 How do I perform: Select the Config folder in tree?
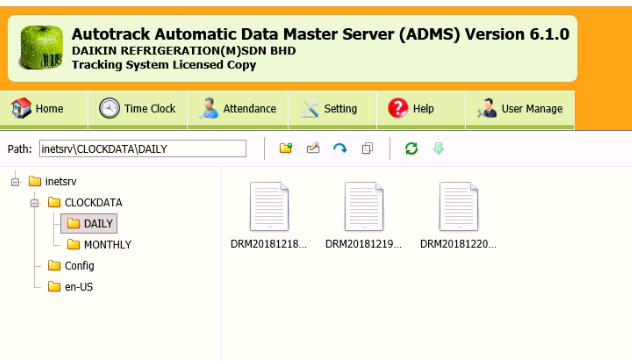coord(71,266)
